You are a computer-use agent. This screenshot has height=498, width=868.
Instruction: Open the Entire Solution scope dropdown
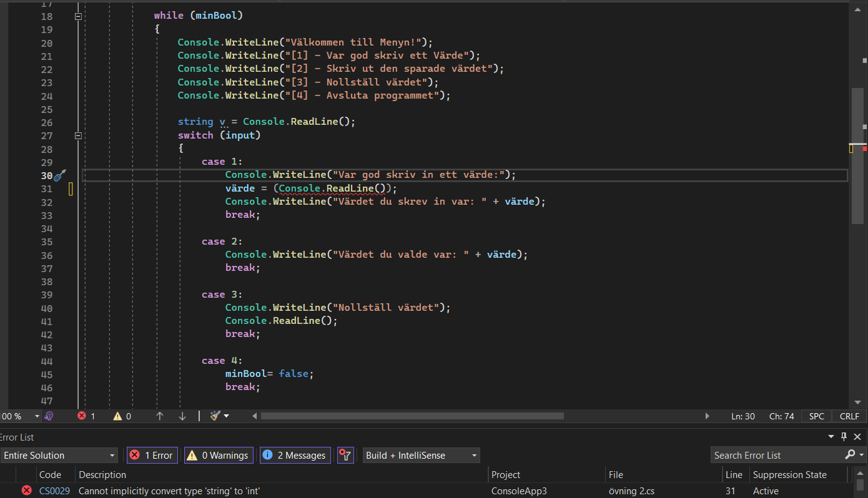(59, 456)
